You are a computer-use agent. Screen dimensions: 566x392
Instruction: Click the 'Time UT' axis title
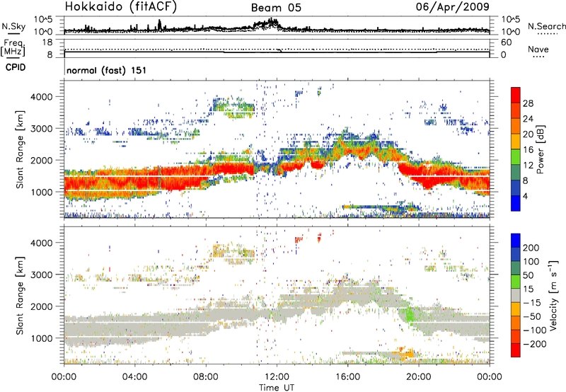tap(277, 388)
